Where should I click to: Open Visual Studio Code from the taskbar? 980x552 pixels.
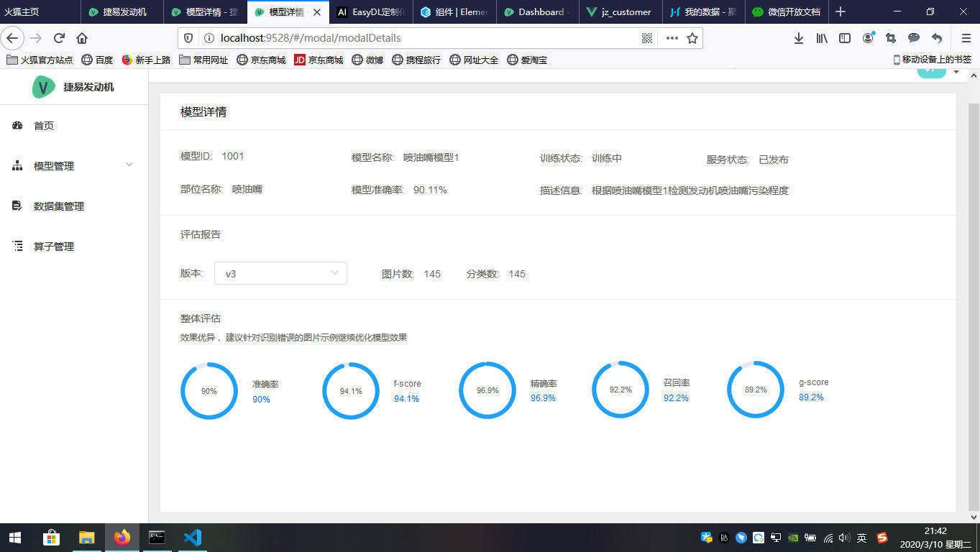tap(192, 538)
